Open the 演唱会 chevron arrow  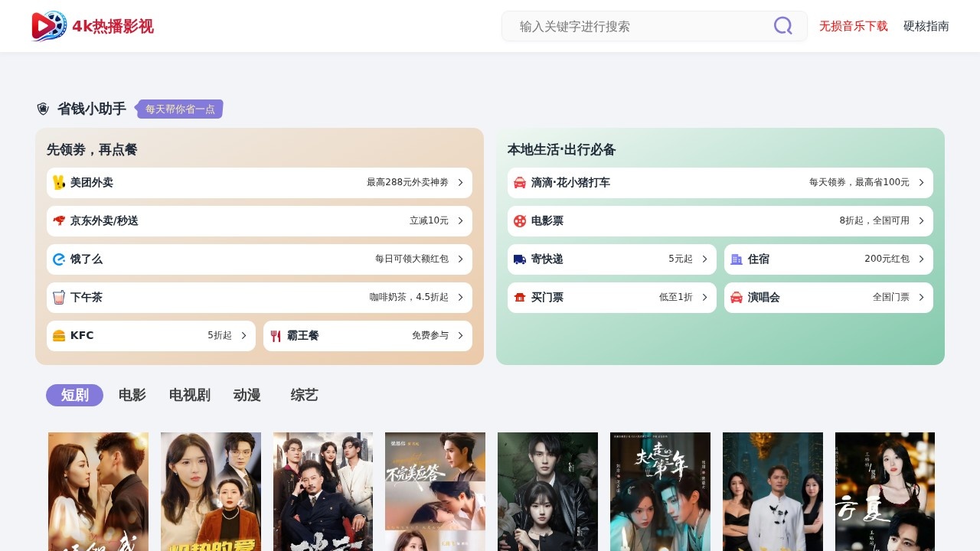[x=921, y=298]
